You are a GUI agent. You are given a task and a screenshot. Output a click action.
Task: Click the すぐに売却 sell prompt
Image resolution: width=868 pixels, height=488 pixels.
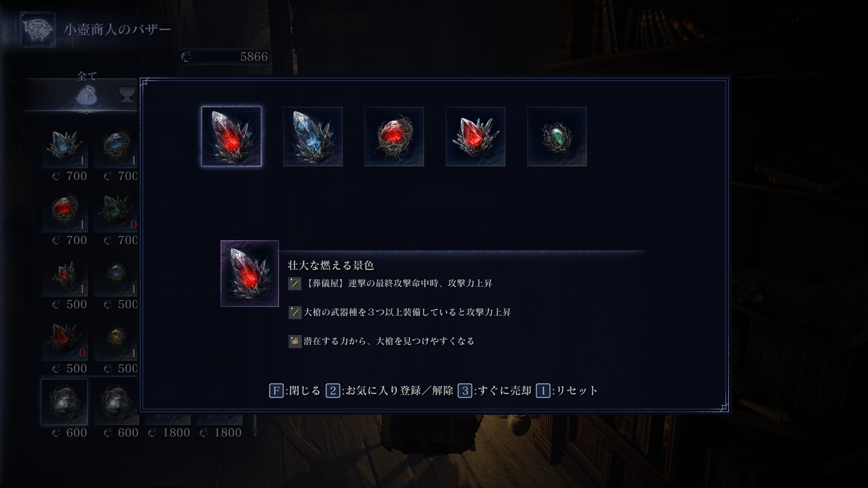[x=495, y=390]
